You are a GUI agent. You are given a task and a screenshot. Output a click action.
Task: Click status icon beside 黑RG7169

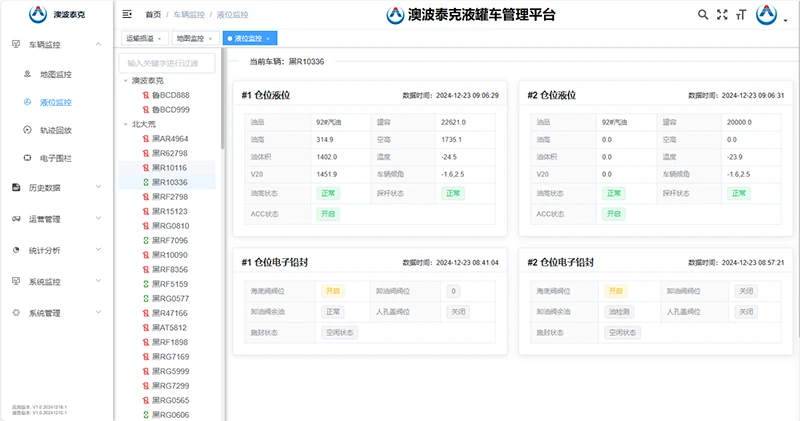click(146, 357)
